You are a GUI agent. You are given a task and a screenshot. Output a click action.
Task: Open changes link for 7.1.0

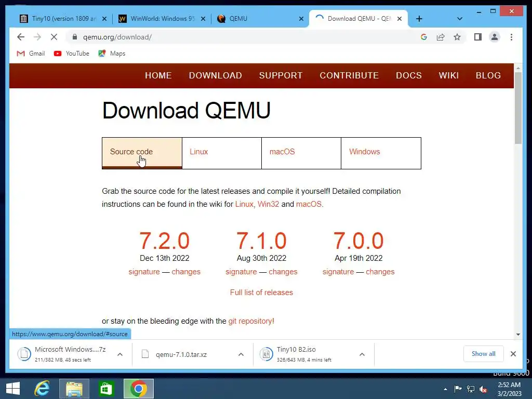click(283, 272)
